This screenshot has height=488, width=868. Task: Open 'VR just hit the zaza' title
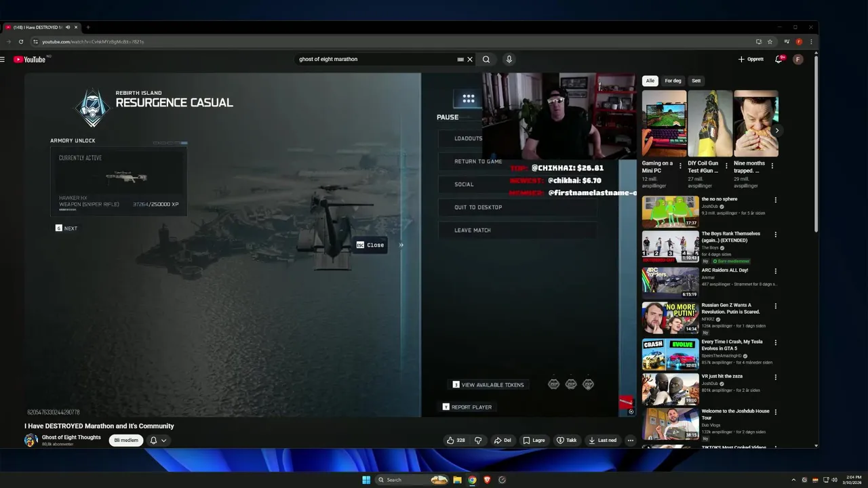722,376
